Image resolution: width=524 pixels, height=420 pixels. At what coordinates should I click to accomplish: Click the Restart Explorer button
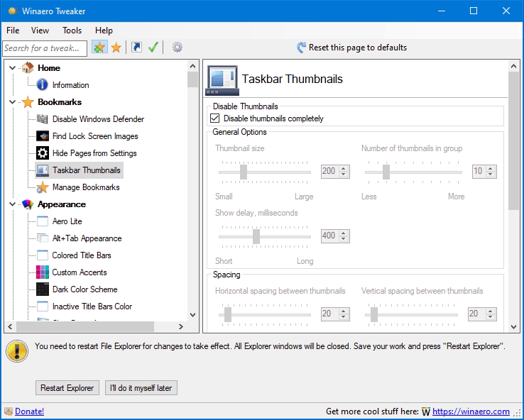67,387
